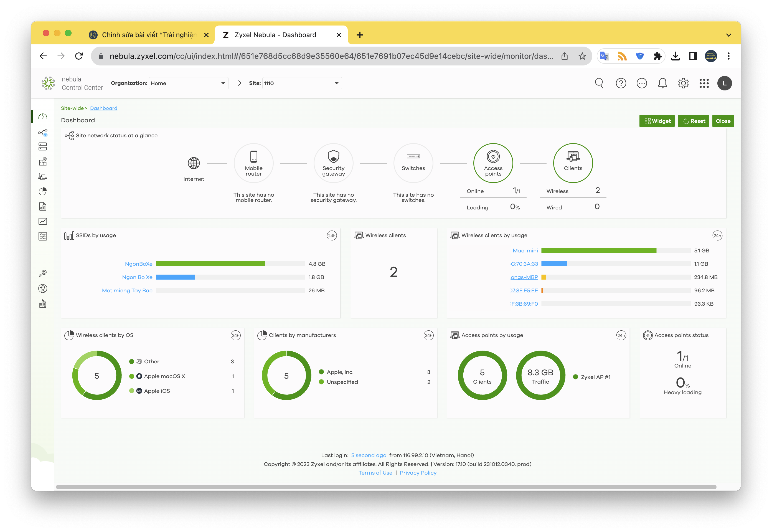Open the clients icon in sidebar
The height and width of the screenshot is (532, 772).
43,176
